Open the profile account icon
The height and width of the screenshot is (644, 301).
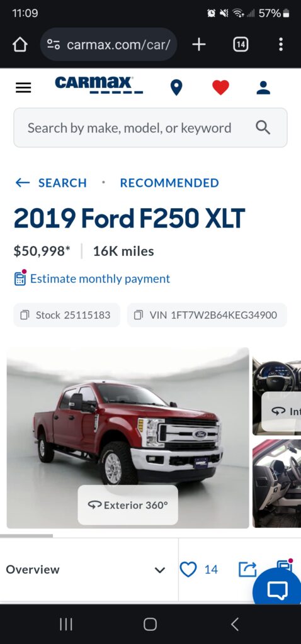coord(263,87)
